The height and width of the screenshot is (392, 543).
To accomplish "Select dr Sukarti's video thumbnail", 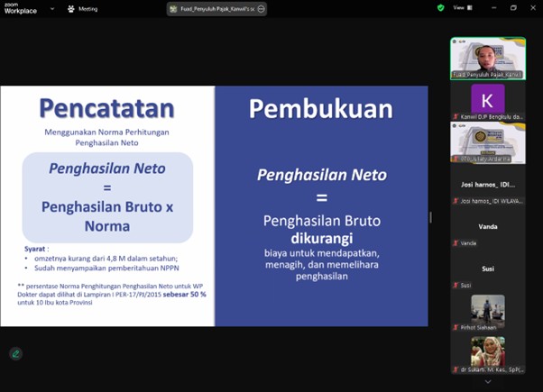I will point(487,351).
